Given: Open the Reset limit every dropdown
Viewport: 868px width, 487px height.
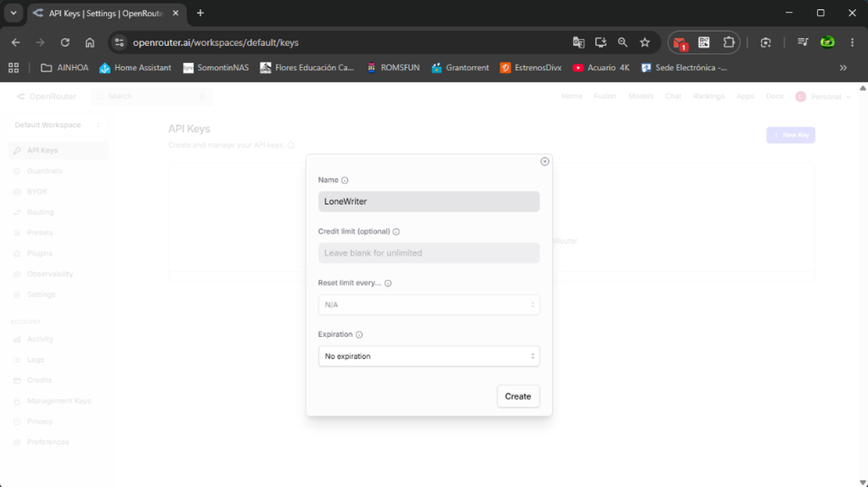Looking at the screenshot, I should click(429, 304).
